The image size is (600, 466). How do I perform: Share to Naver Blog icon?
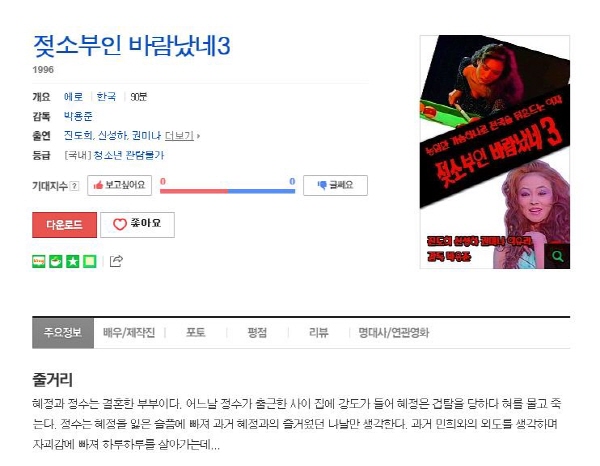coord(39,261)
